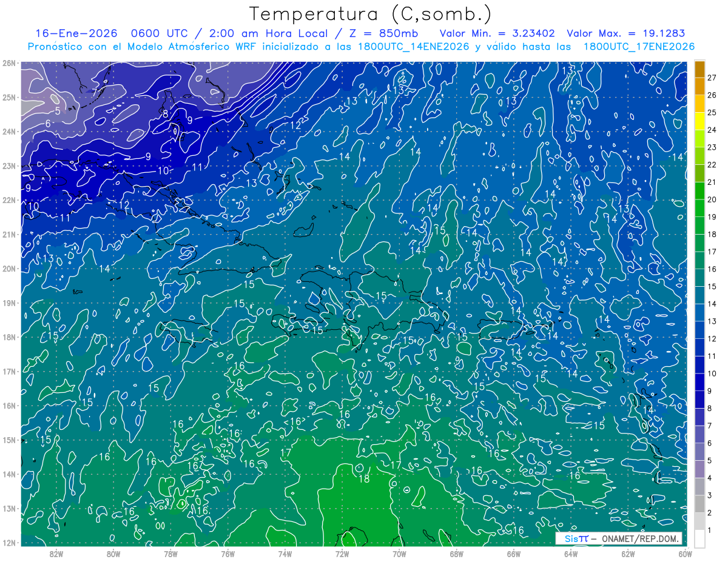728x562 pixels.
Task: Click the longitude axis label '82W'
Action: click(56, 554)
